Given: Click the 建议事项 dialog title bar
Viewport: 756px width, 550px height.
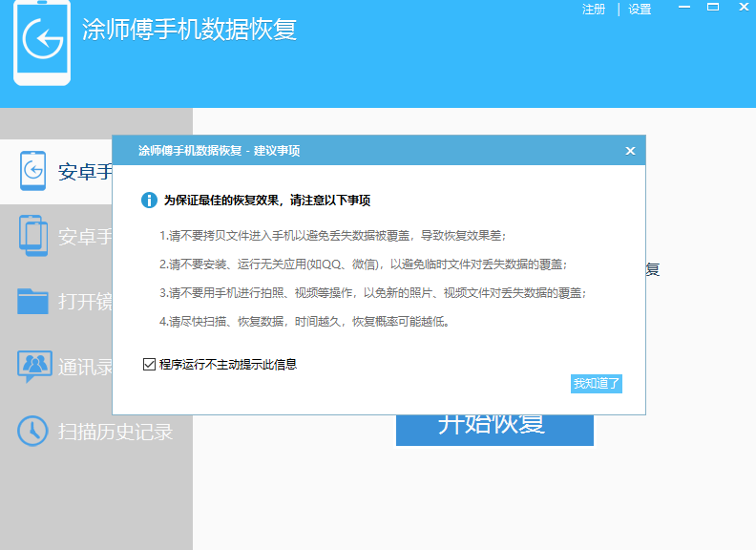Looking at the screenshot, I should [x=363, y=151].
